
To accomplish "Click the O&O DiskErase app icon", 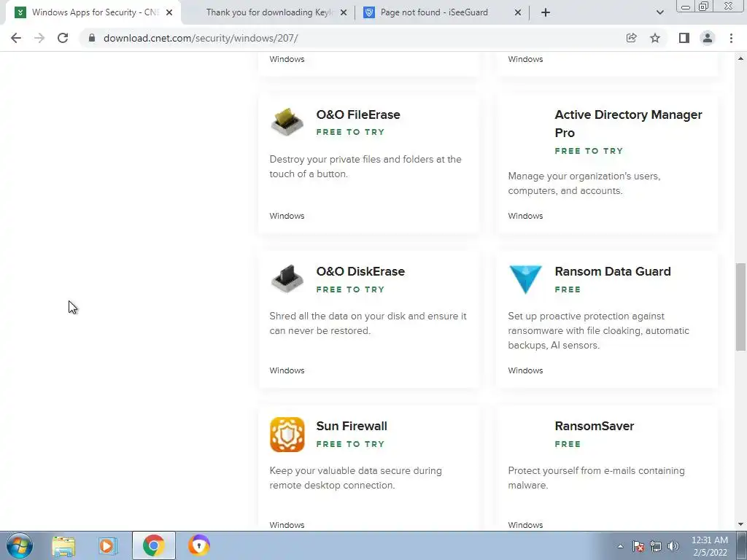I will (x=287, y=279).
